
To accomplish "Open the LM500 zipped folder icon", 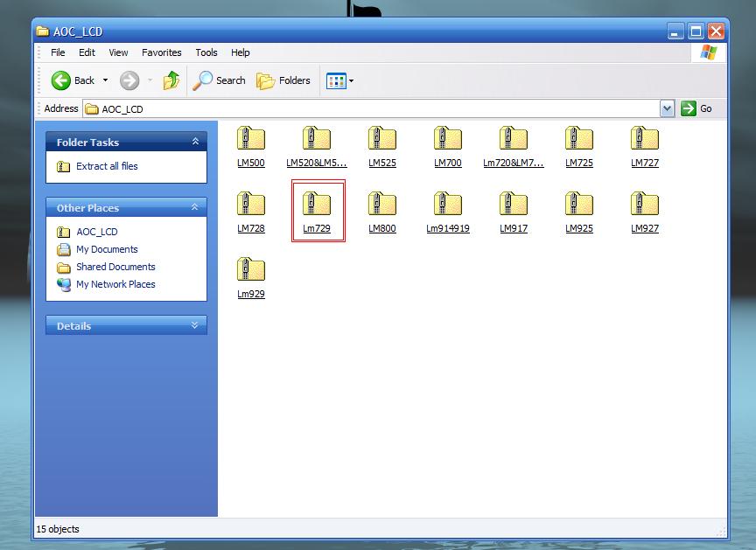I will (251, 138).
